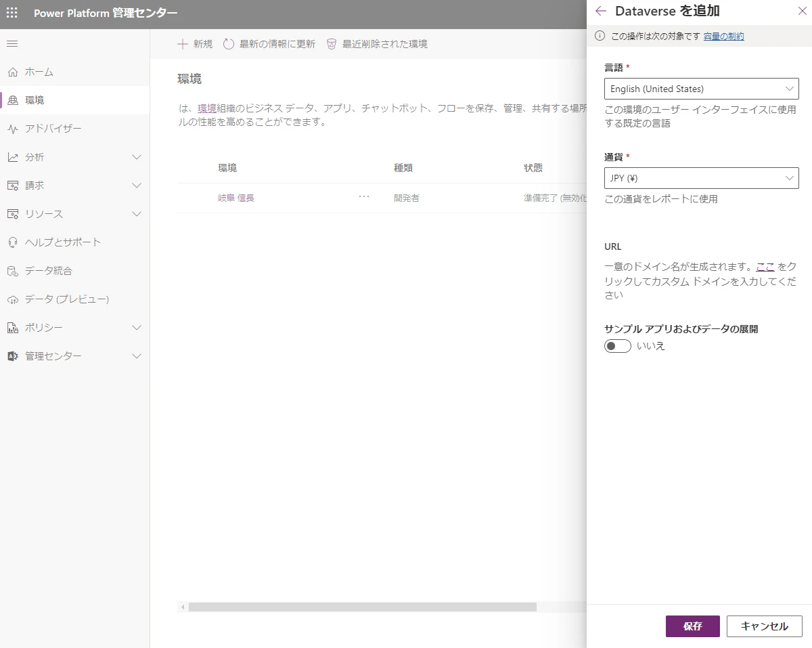The image size is (812, 648).
Task: Click 最新の情報に更新 command
Action: 269,44
